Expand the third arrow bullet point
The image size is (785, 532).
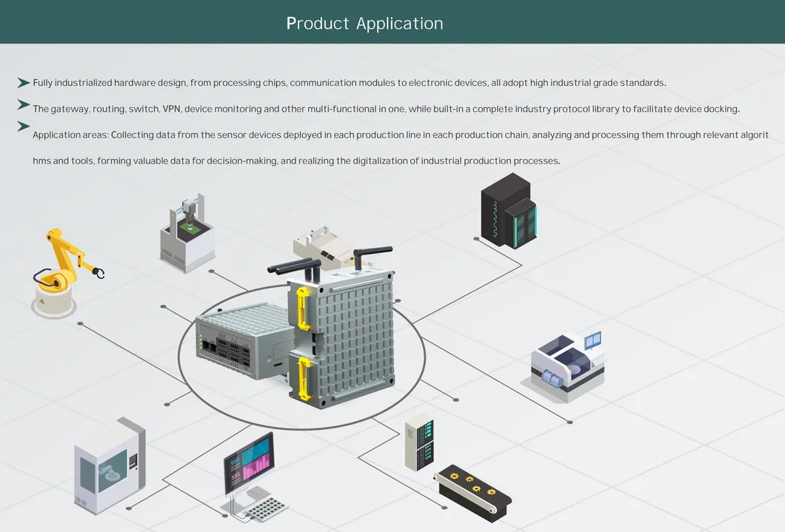coord(22,127)
